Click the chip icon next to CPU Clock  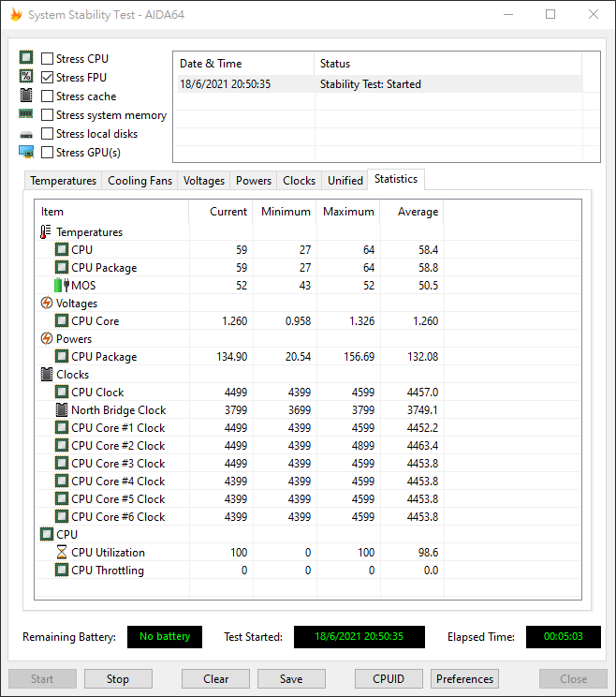click(62, 392)
